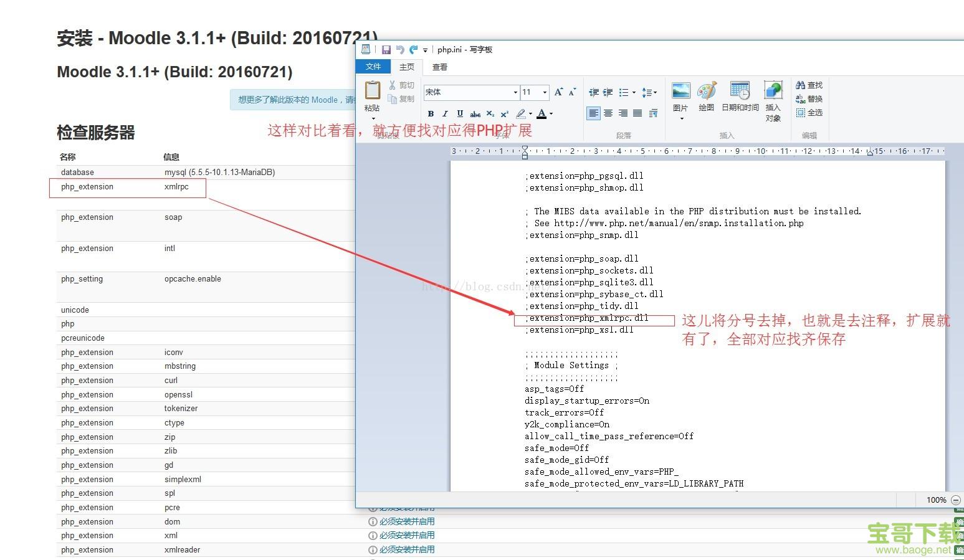The height and width of the screenshot is (560, 964).
Task: Toggle Underline formatting
Action: click(460, 113)
